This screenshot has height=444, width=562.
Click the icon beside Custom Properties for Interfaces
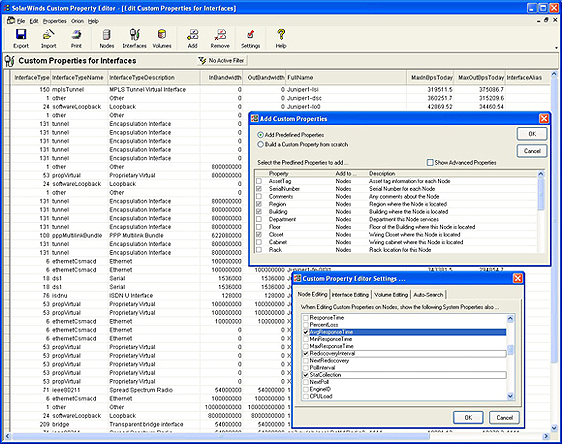[x=10, y=61]
